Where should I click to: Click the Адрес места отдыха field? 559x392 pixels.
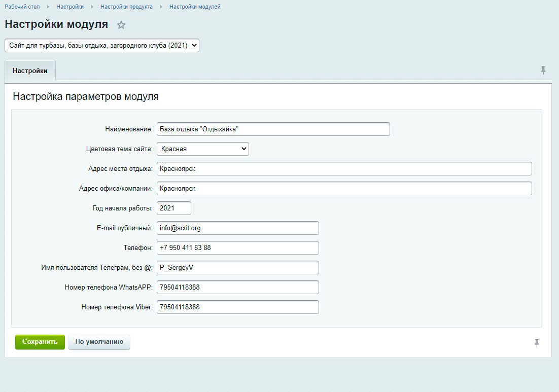coord(344,169)
